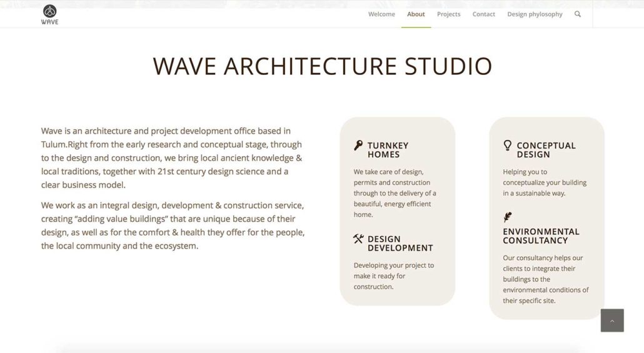Click the text 'Helping you to conceptualize'
644x353 pixels.
tap(545, 182)
